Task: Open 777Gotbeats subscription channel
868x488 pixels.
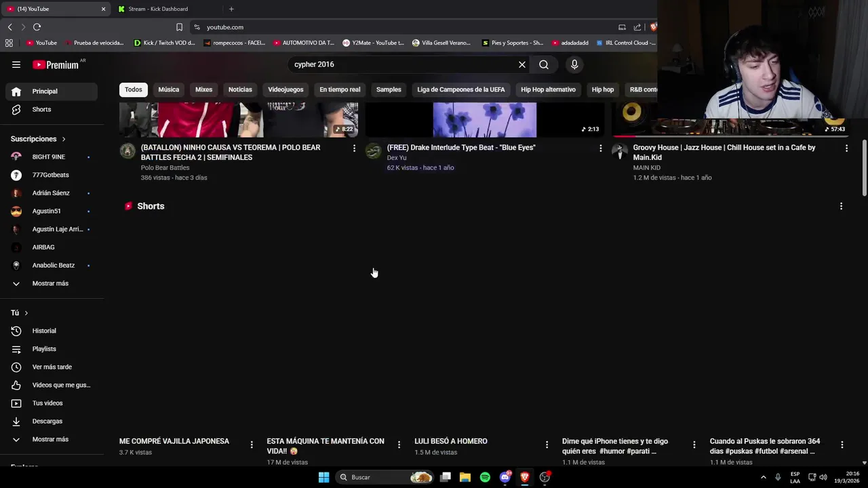Action: point(52,175)
